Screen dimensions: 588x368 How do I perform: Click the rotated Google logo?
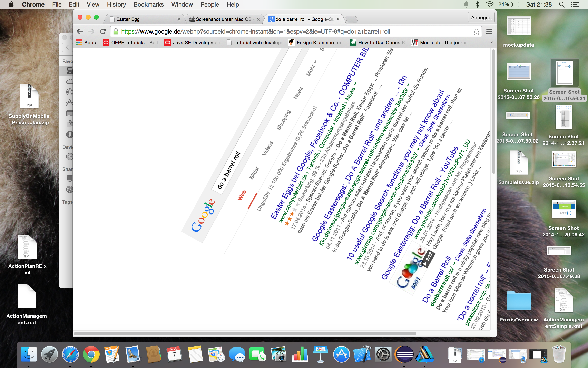[x=203, y=216]
